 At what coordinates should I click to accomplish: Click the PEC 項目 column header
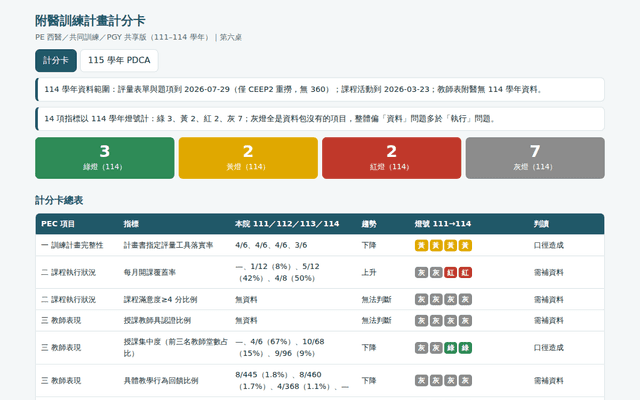point(58,224)
